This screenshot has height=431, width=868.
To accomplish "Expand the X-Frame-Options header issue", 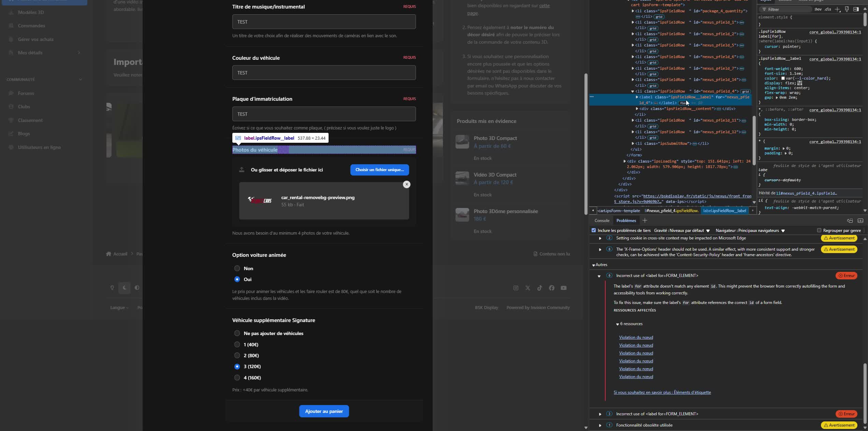I will click(x=600, y=249).
